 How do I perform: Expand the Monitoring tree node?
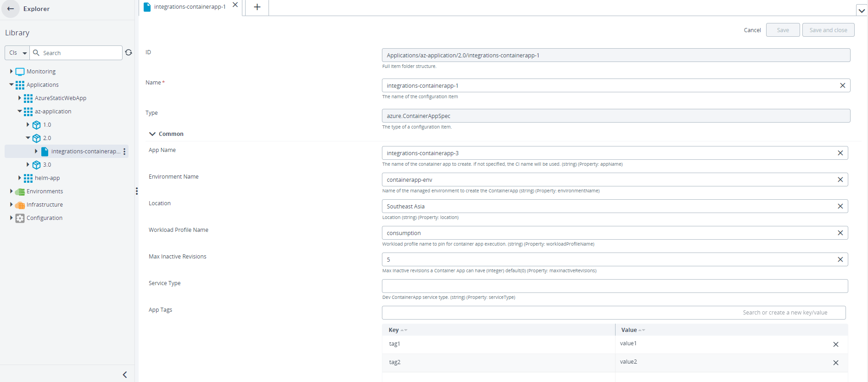(x=11, y=71)
